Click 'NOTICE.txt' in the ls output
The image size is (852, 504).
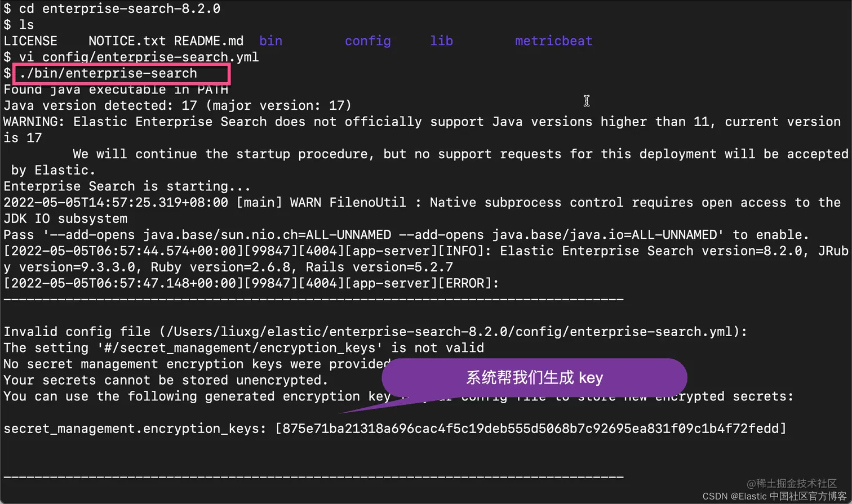127,41
